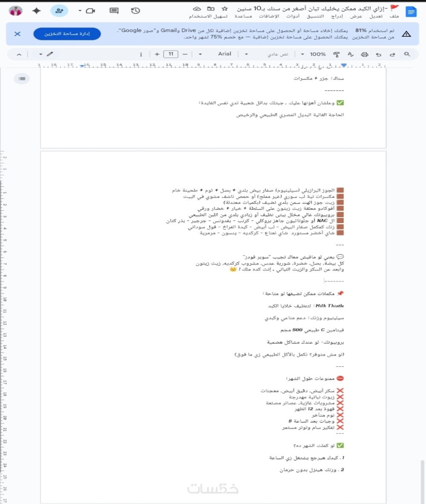The height and width of the screenshot is (504, 426).
Task: Click إدارة مساحة التخزين button
Action: (67, 34)
